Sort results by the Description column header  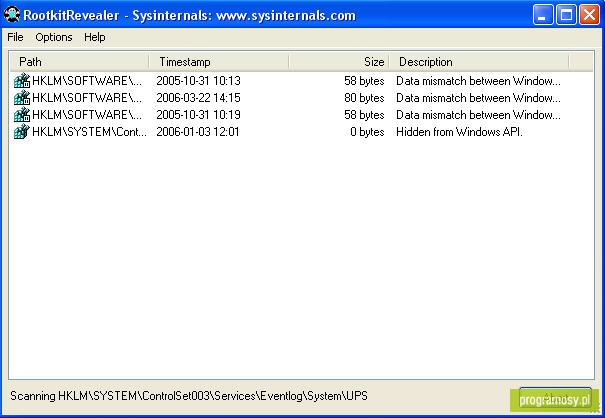pyautogui.click(x=478, y=62)
